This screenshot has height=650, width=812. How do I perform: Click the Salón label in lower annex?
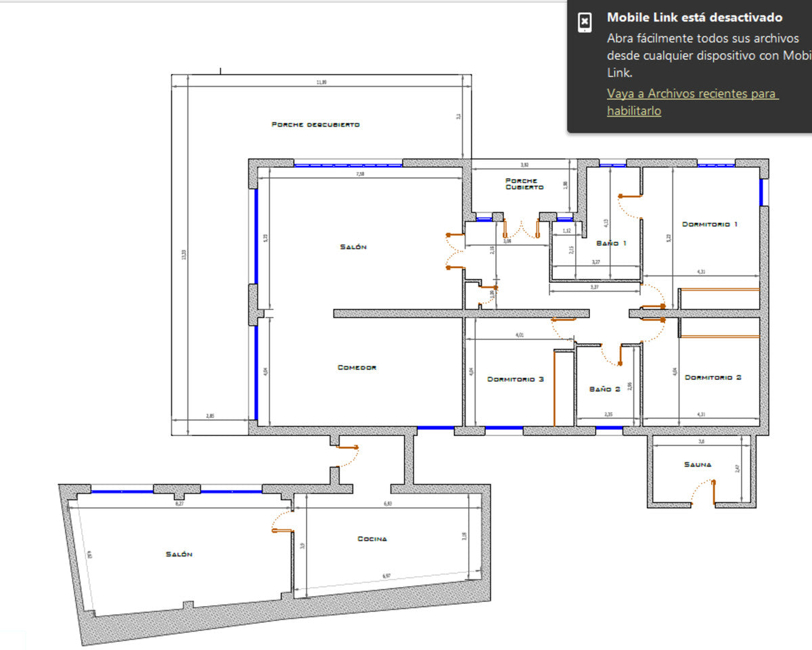179,554
